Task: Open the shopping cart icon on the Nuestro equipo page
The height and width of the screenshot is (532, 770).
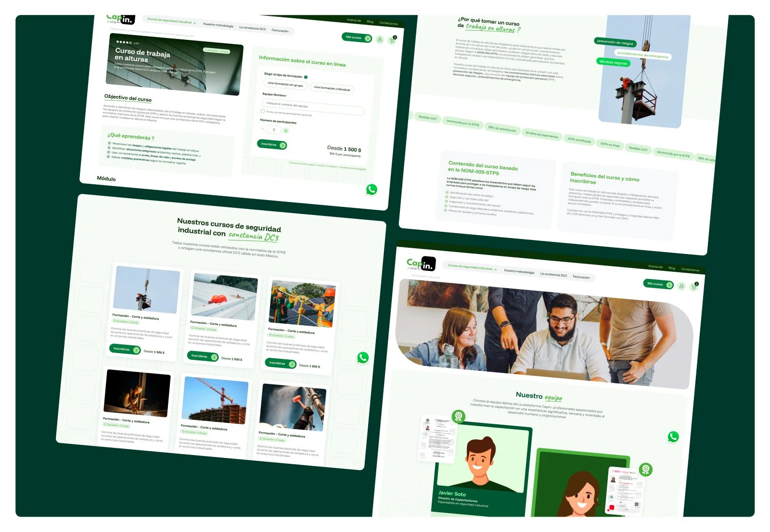Action: (x=694, y=287)
